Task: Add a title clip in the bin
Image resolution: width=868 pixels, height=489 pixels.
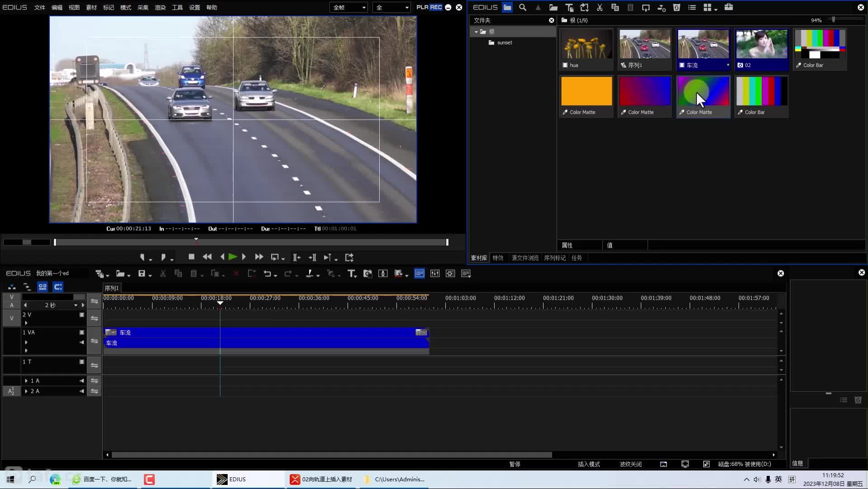Action: coord(569,7)
